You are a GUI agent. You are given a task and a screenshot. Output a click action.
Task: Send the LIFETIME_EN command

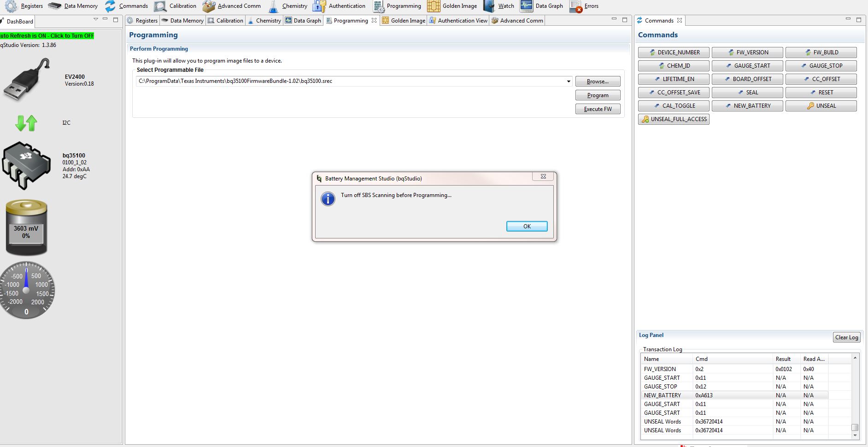pos(674,79)
